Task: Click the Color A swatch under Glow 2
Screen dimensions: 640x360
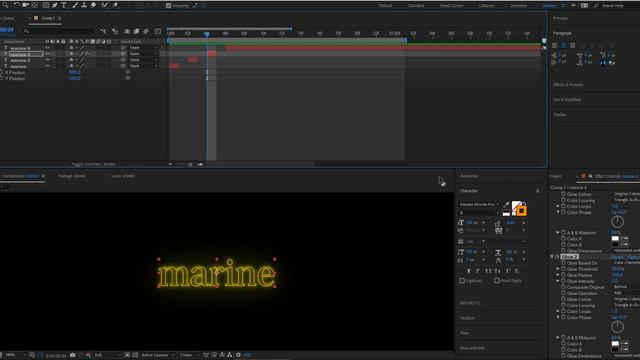Action: pos(615,344)
